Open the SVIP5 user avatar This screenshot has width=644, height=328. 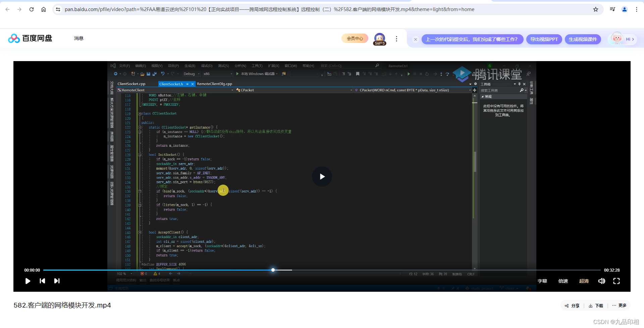pos(380,39)
